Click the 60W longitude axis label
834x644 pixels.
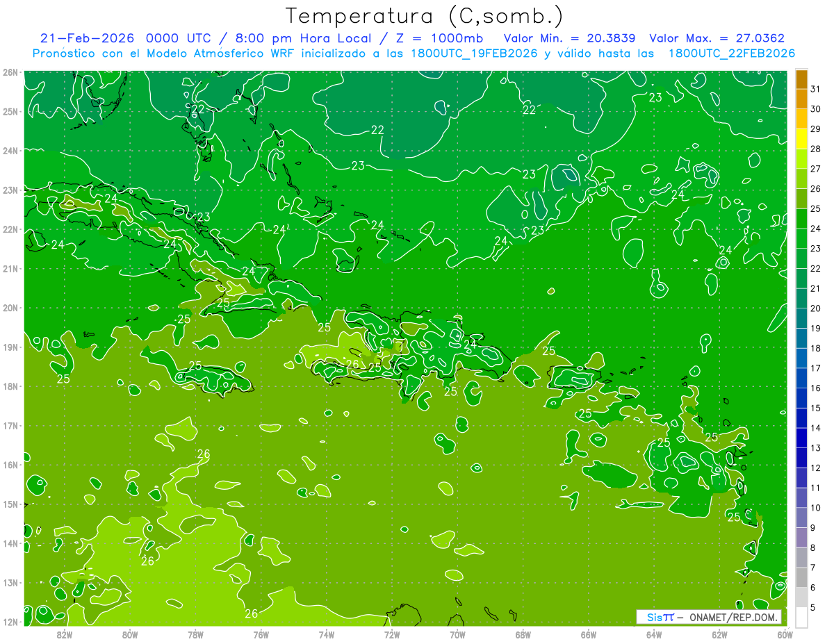coord(785,634)
